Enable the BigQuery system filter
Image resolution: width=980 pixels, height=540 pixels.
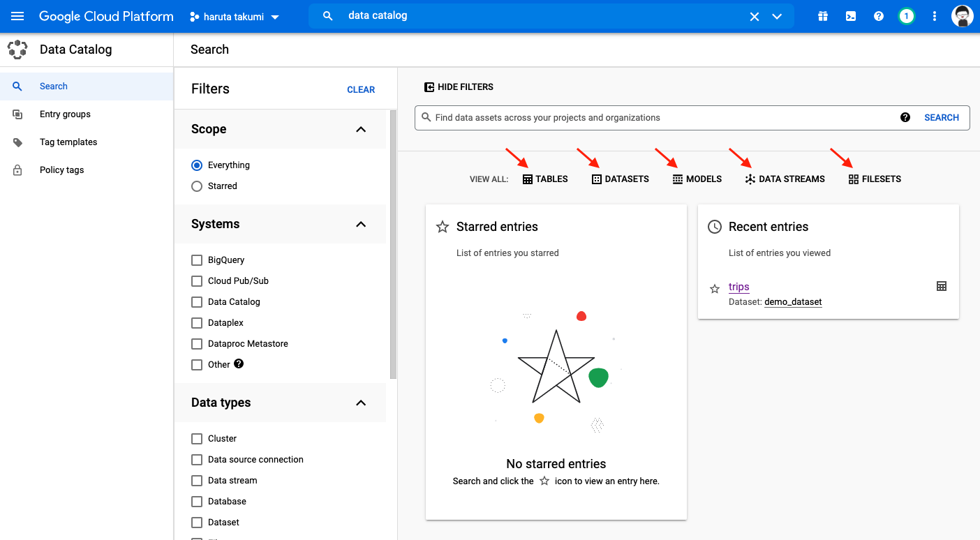coord(196,260)
